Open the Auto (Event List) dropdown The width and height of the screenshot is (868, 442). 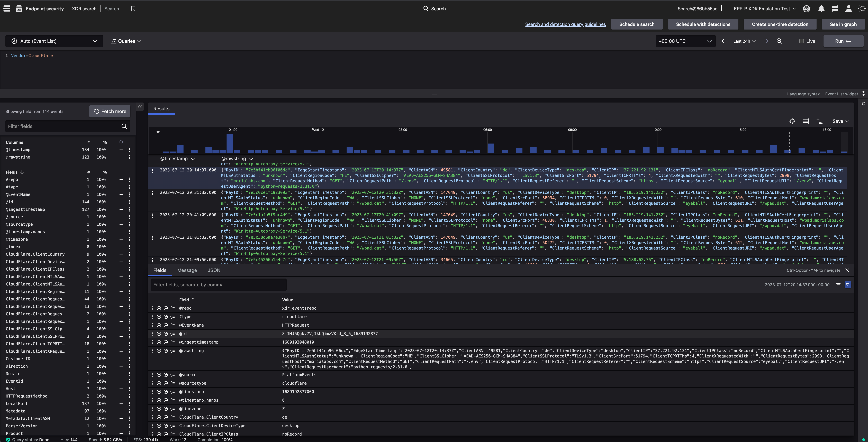pos(54,41)
